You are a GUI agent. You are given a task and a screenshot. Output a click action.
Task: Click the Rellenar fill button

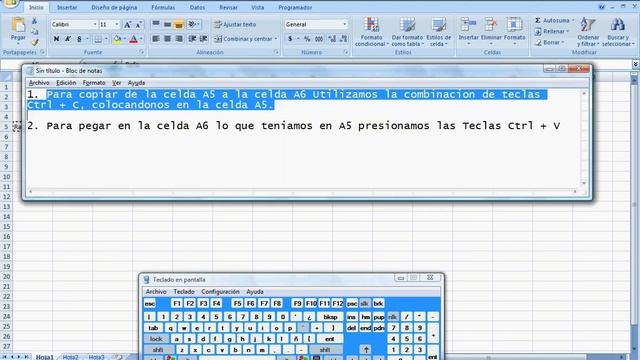552,31
